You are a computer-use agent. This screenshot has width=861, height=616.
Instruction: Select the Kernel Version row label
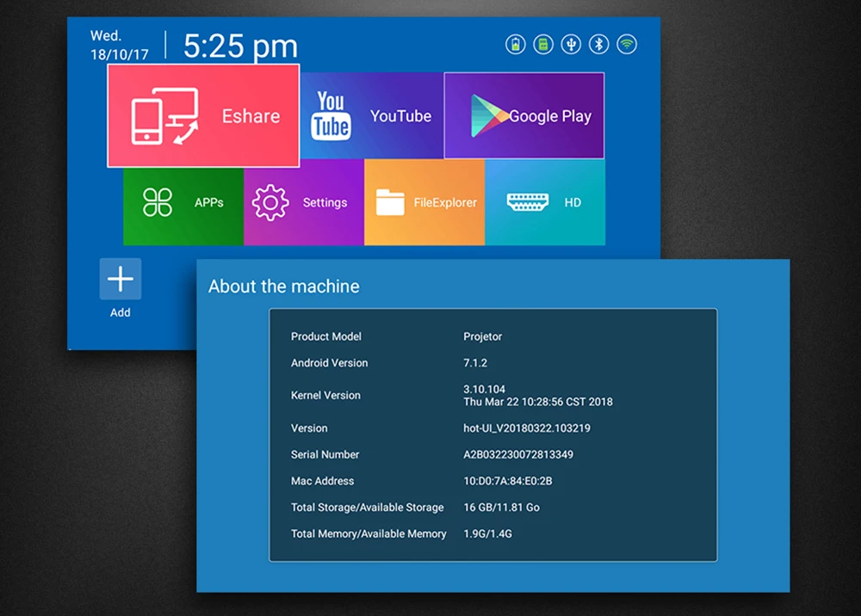click(325, 395)
